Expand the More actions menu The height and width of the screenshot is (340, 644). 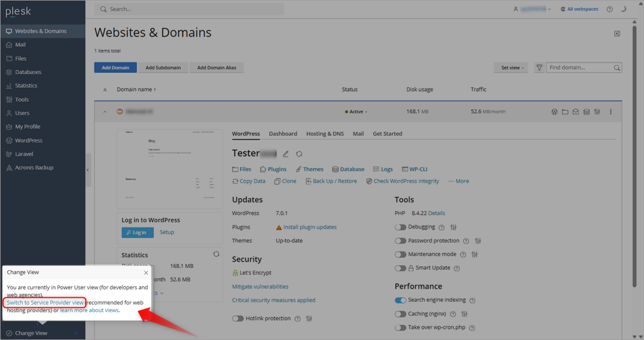459,181
